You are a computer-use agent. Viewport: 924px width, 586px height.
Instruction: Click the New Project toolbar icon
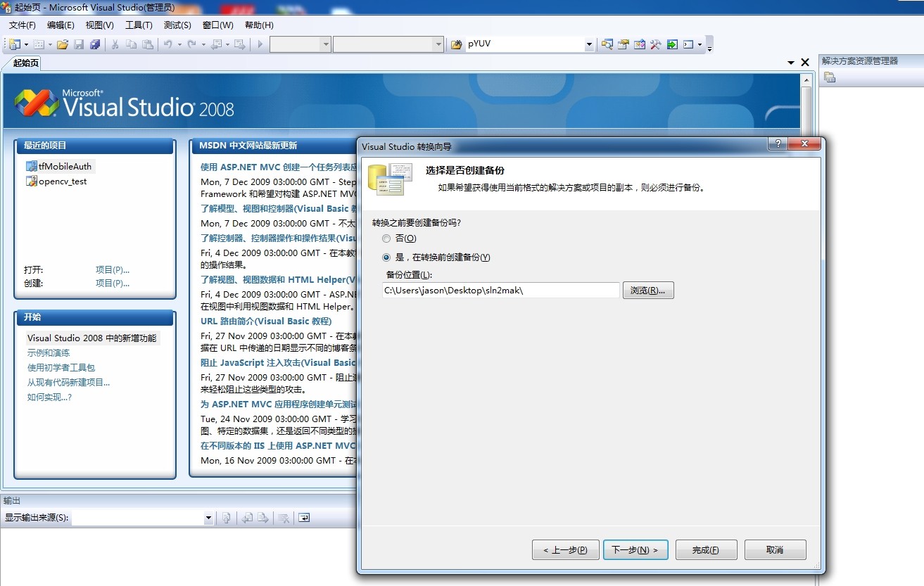pos(15,44)
